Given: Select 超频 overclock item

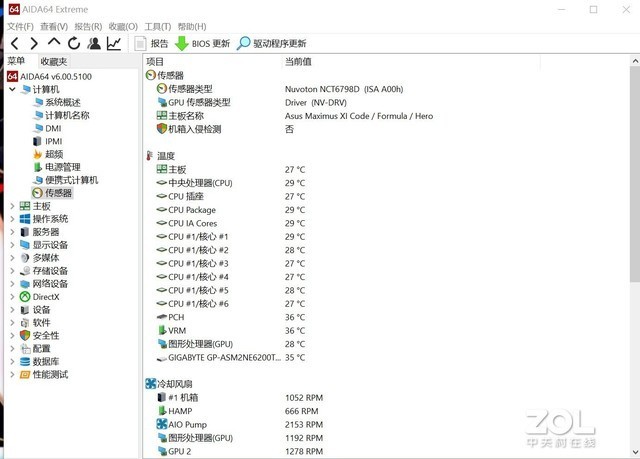Looking at the screenshot, I should pyautogui.click(x=48, y=154).
